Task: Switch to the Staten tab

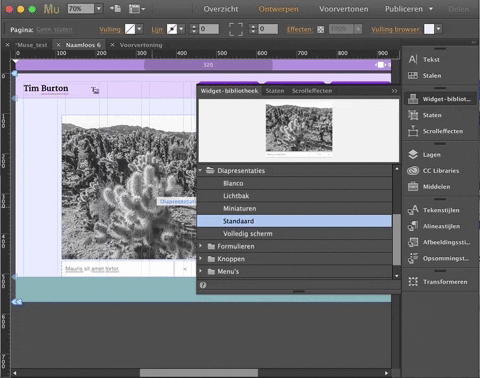Action: [275, 91]
